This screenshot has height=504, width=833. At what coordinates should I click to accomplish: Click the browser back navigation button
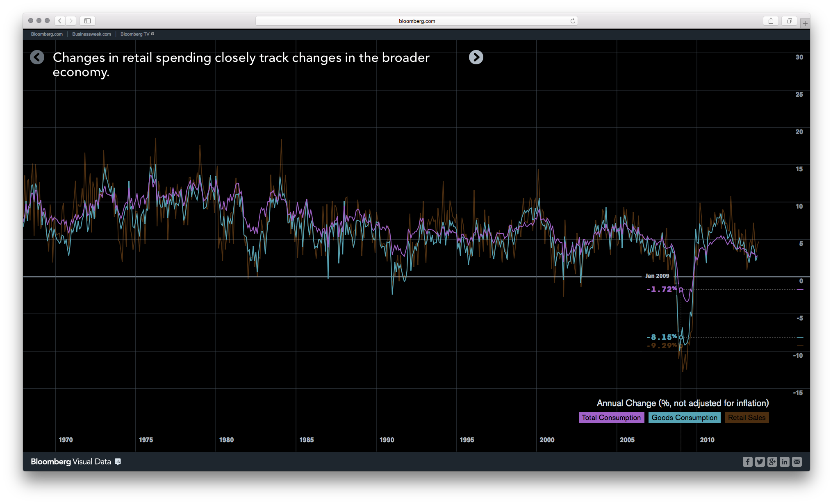click(59, 20)
